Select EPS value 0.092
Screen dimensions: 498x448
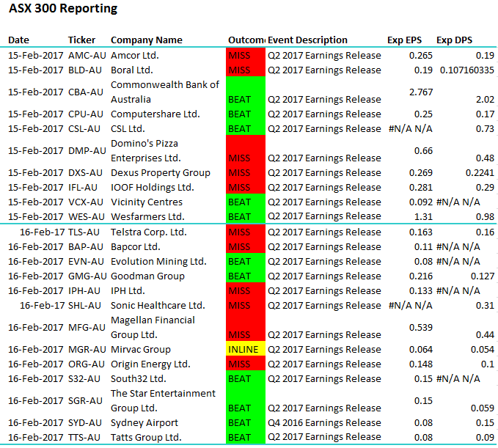(420, 202)
